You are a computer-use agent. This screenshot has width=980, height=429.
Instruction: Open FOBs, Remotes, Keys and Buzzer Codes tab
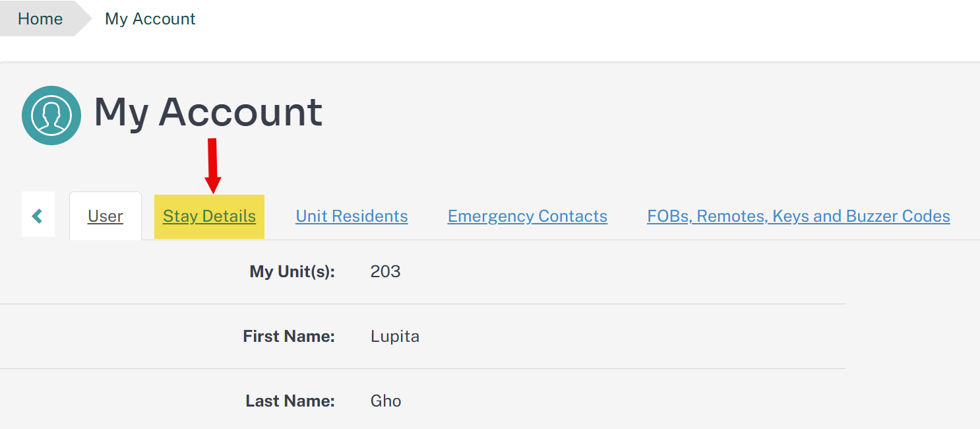coord(799,216)
